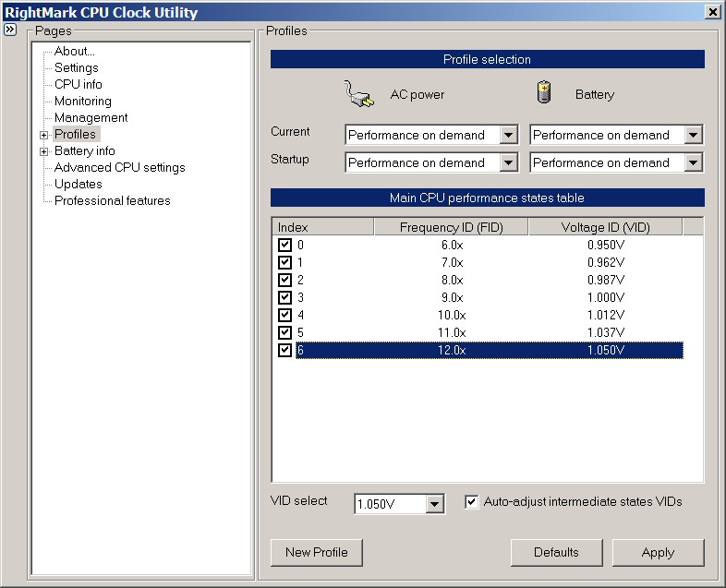Expand the Battery info tree node
The height and width of the screenshot is (588, 726).
44,151
